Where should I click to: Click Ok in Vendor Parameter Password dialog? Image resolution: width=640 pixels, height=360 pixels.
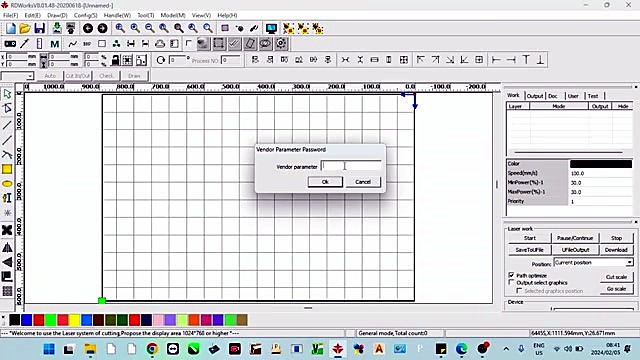click(x=325, y=182)
